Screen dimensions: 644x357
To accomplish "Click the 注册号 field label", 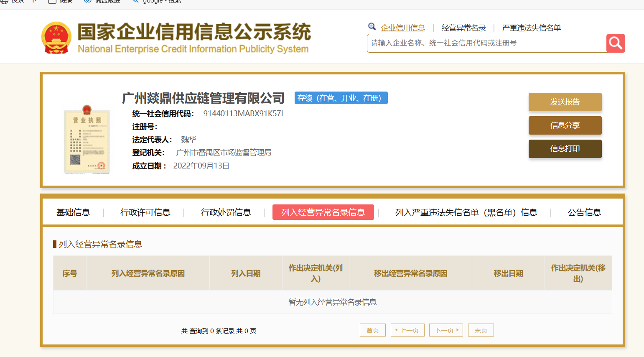I will 145,127.
